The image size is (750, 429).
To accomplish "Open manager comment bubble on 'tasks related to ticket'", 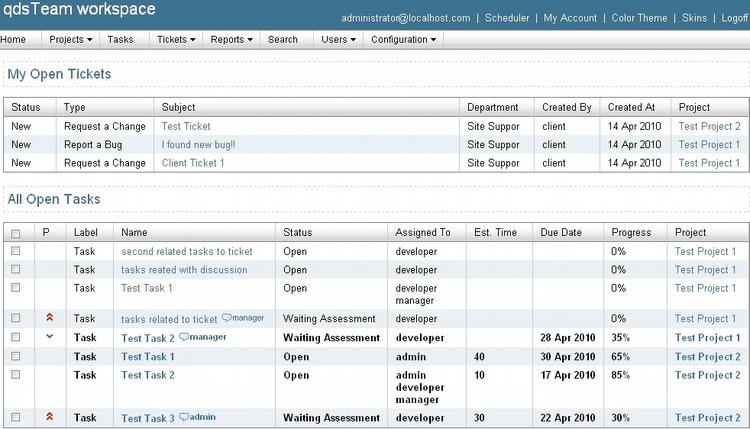I will coord(227,318).
